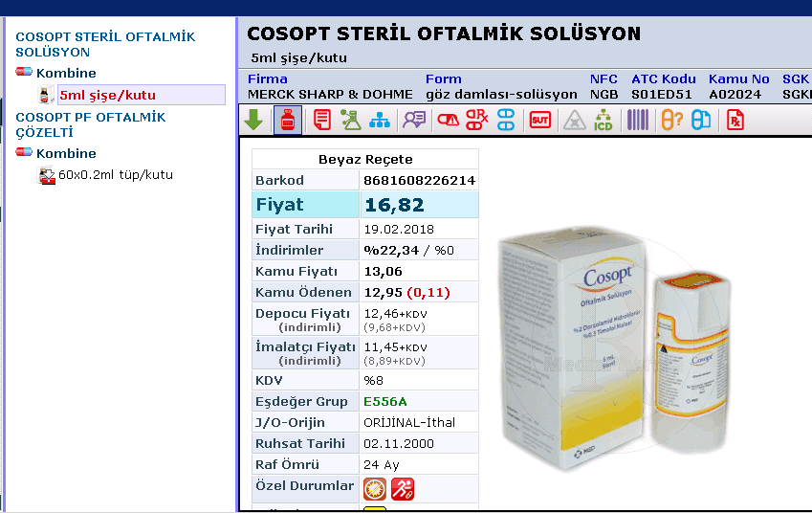The image size is (812, 513).
Task: Click the ATC code S01ED51
Action: [661, 95]
